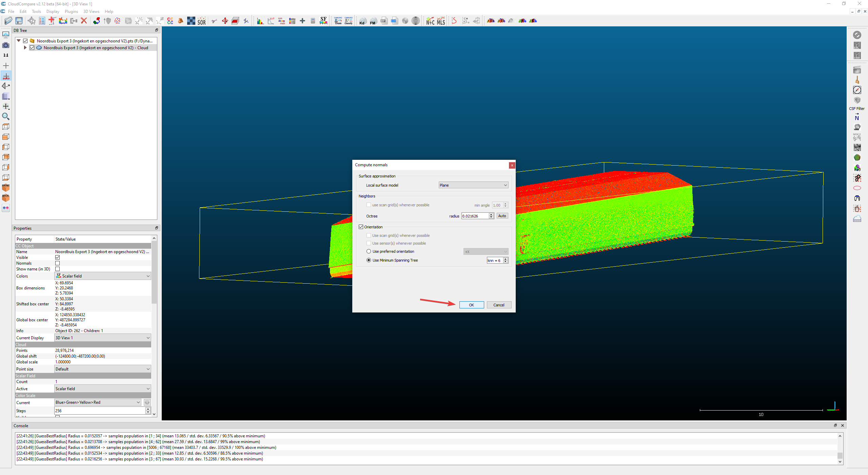Click the PCV plugin icon
Viewport: 868px width, 475px height.
857,147
